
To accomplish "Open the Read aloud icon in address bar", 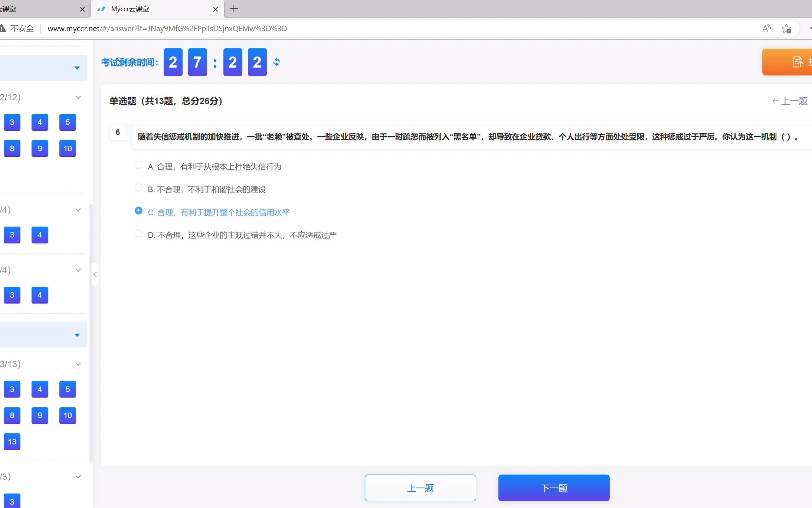I will pyautogui.click(x=766, y=29).
